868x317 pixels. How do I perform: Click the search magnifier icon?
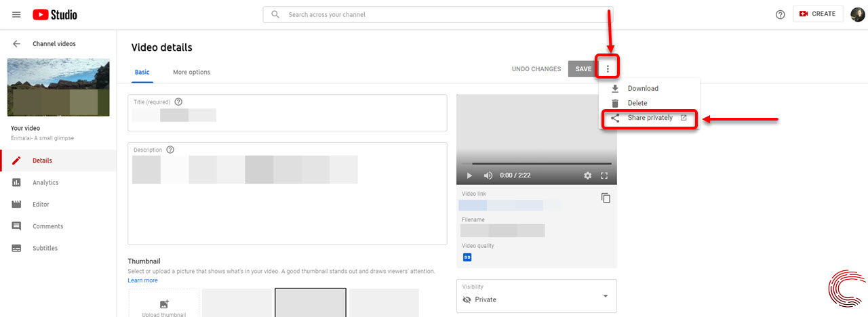275,14
